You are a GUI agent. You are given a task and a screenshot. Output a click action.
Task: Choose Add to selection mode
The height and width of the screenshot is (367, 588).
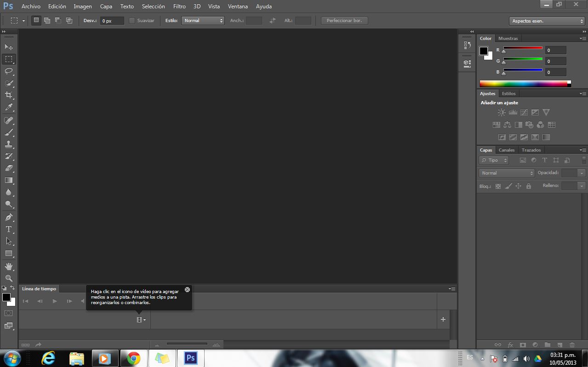[x=47, y=20]
